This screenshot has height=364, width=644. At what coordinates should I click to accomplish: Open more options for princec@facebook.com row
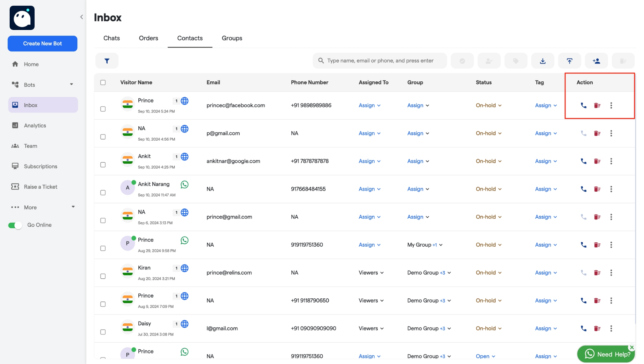click(611, 105)
